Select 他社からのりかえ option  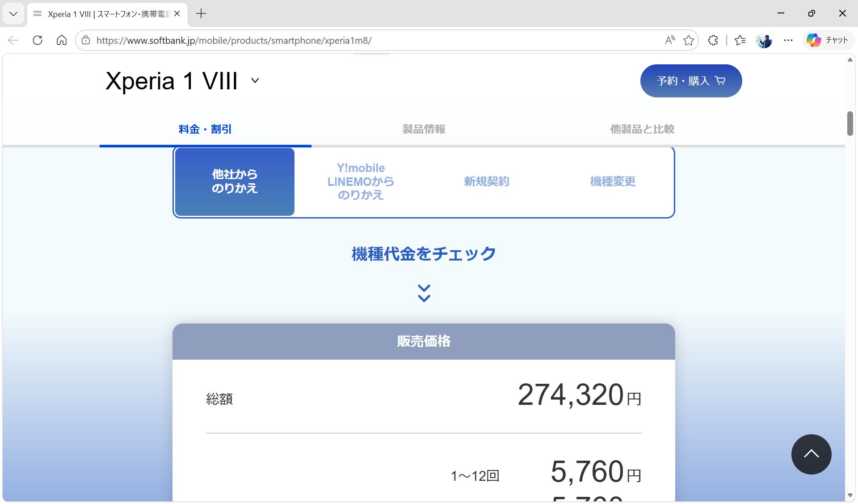tap(235, 181)
